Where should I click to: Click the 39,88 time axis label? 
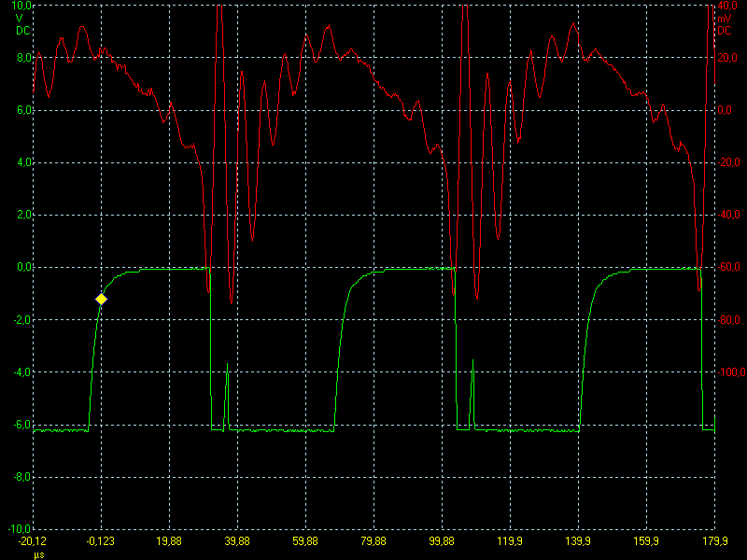pos(237,541)
